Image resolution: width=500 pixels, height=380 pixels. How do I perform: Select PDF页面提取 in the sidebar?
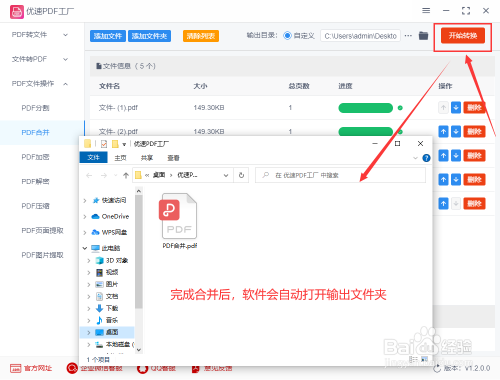pyautogui.click(x=42, y=231)
